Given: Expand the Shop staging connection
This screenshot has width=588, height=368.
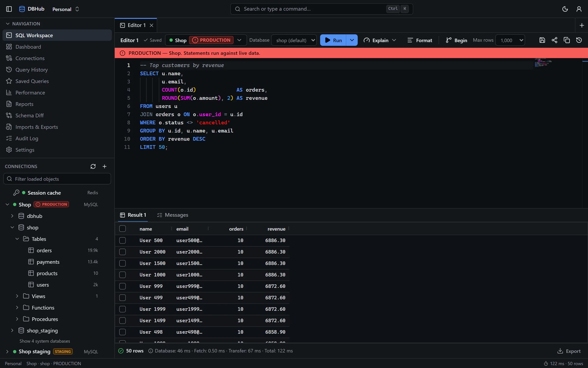Looking at the screenshot, I should [7, 352].
